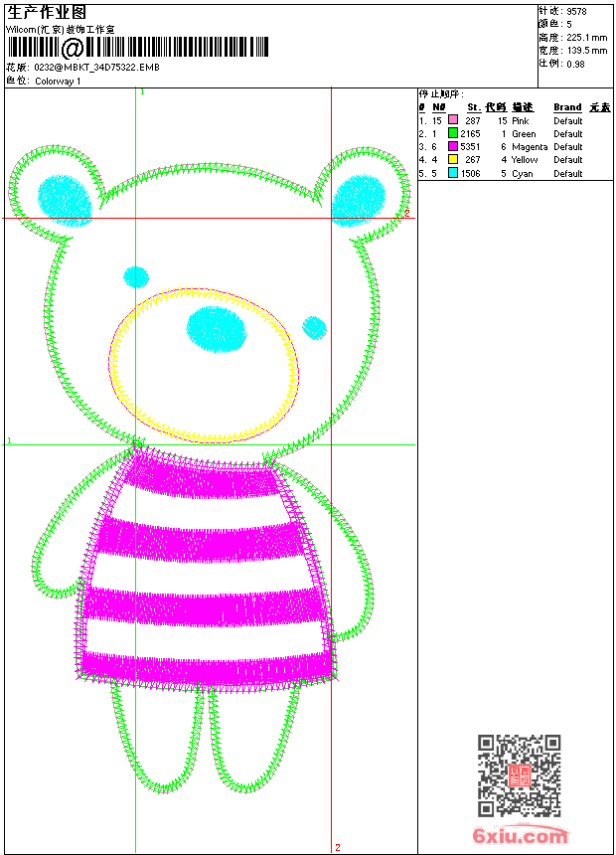Select Default brand in the Yellow row

568,160
